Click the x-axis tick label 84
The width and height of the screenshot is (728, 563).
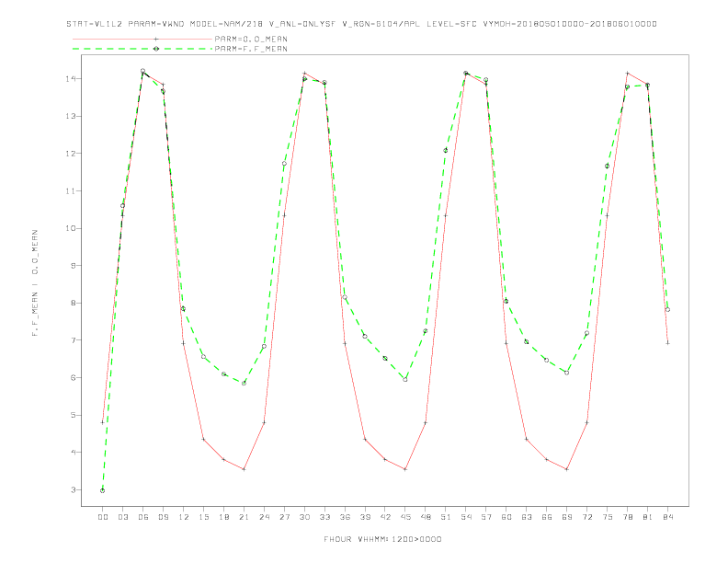click(x=668, y=517)
